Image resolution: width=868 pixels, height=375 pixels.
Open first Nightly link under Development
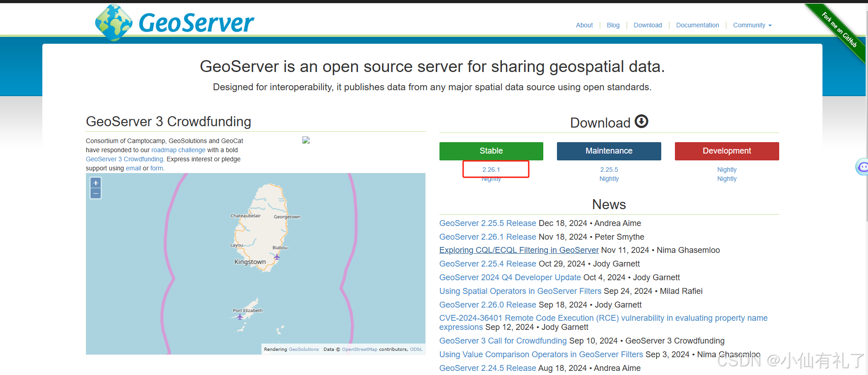pyautogui.click(x=727, y=170)
